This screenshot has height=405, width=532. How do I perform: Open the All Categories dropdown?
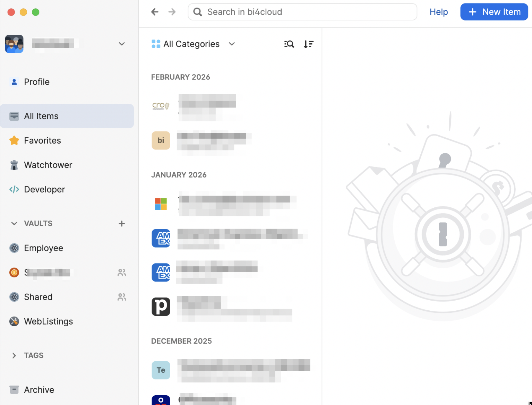pyautogui.click(x=194, y=44)
